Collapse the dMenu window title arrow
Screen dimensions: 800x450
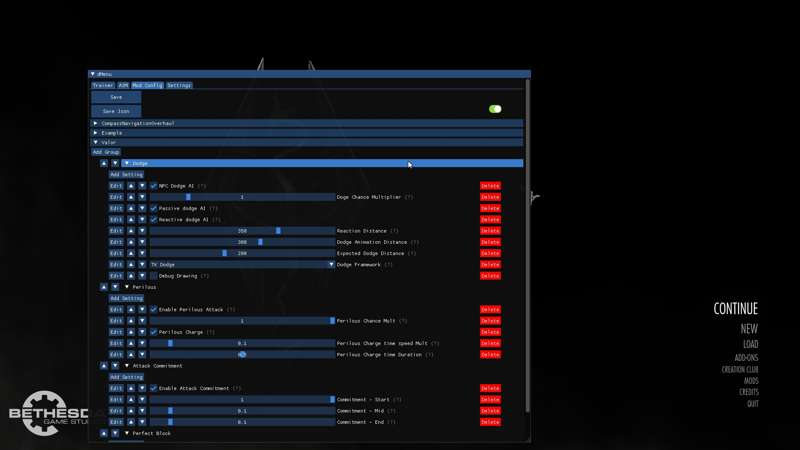93,74
